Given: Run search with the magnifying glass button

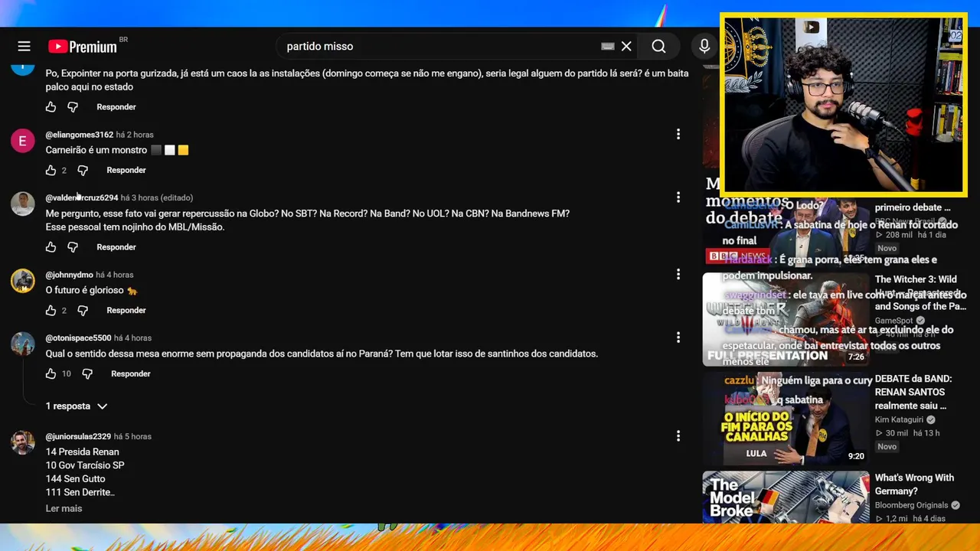Looking at the screenshot, I should (658, 47).
